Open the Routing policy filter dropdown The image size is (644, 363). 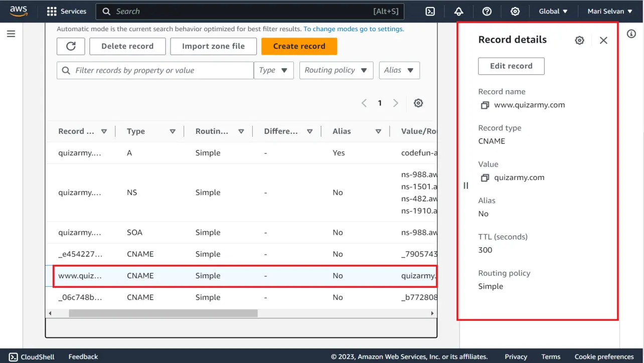(x=336, y=70)
